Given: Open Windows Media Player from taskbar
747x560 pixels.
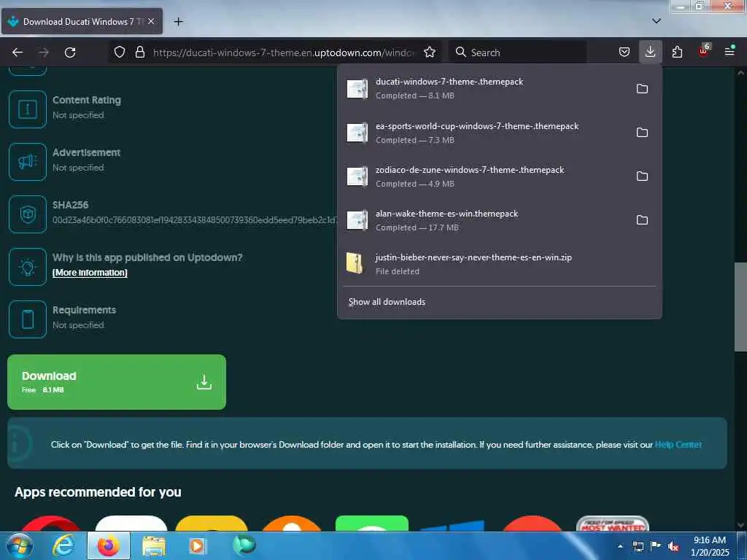Looking at the screenshot, I should point(197,546).
